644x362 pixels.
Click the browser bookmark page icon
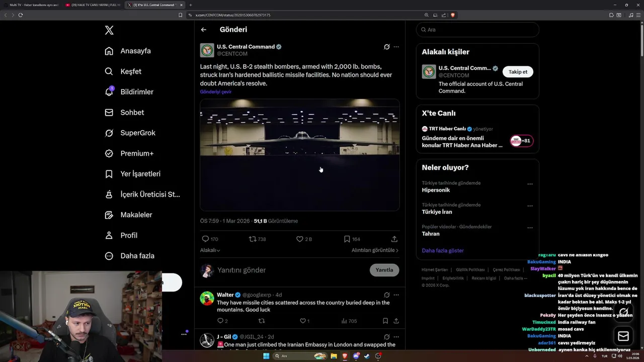pos(181,15)
